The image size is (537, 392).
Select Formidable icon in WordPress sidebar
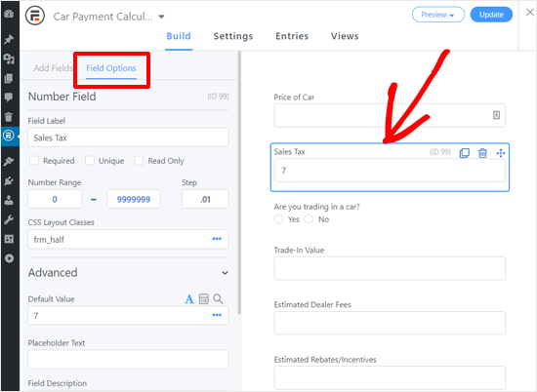[x=9, y=136]
